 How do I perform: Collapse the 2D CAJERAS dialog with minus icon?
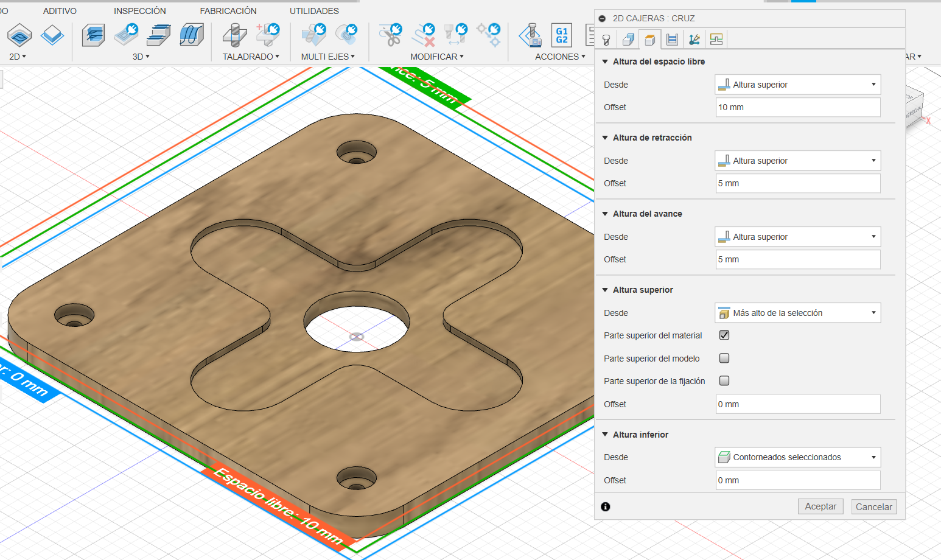coord(603,18)
